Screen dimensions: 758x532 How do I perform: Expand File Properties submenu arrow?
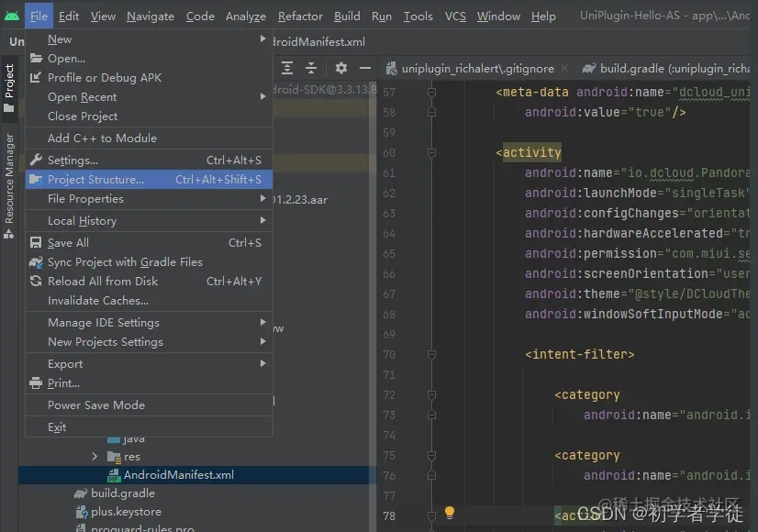pyautogui.click(x=263, y=198)
